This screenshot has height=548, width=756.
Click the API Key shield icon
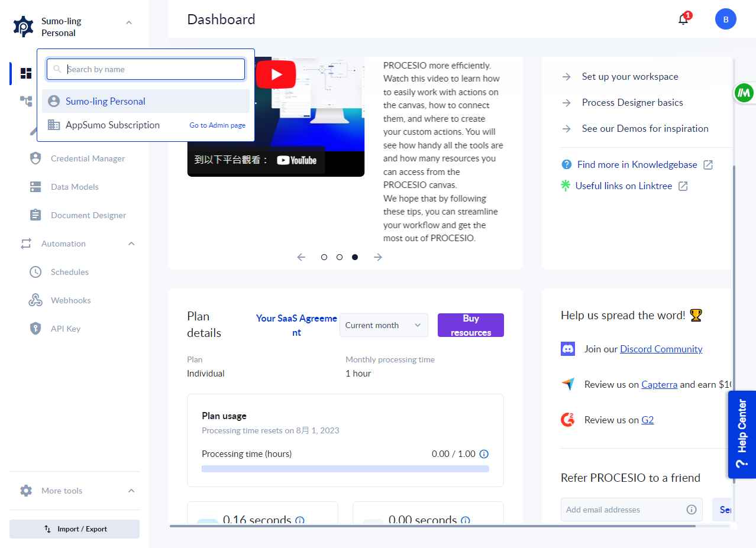point(35,329)
